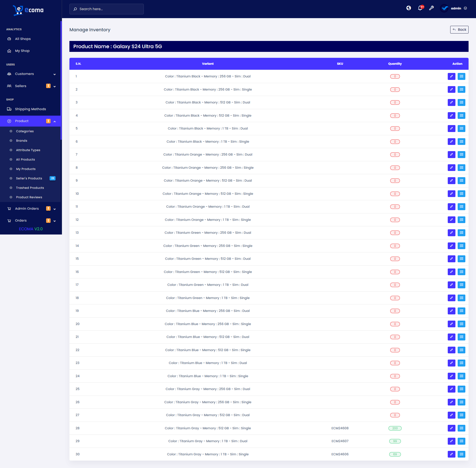Screen dimensions: 476x468
Task: Open Shipping Methods in sidebar
Action: [x=30, y=109]
